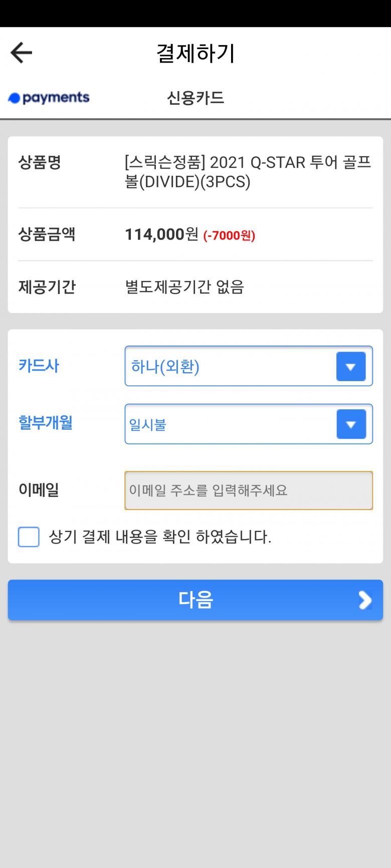Screen dimensions: 391x868
Task: Click the 카드사 field label
Action: click(39, 366)
